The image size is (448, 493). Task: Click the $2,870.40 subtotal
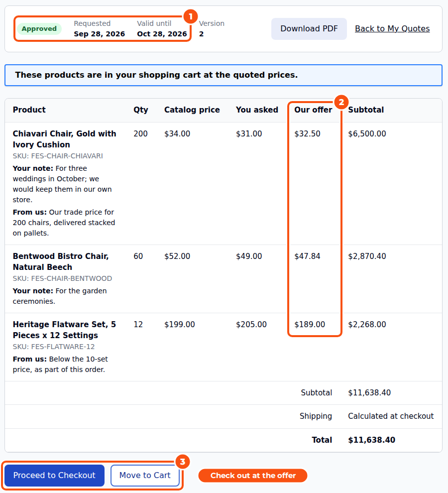tap(367, 256)
